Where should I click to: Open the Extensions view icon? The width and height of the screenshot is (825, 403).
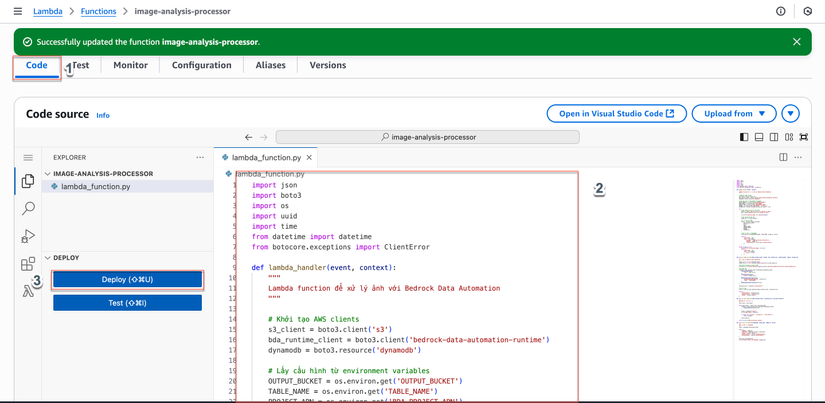[x=28, y=264]
